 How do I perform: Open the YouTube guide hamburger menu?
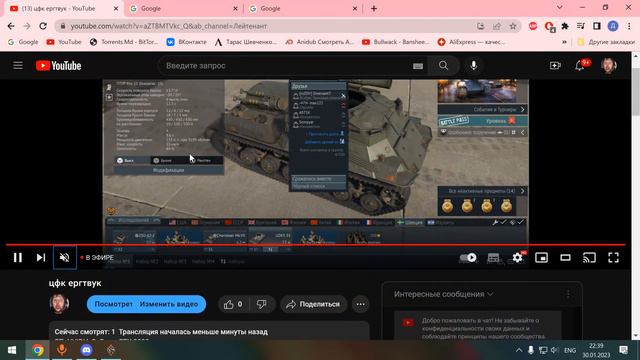[x=18, y=65]
